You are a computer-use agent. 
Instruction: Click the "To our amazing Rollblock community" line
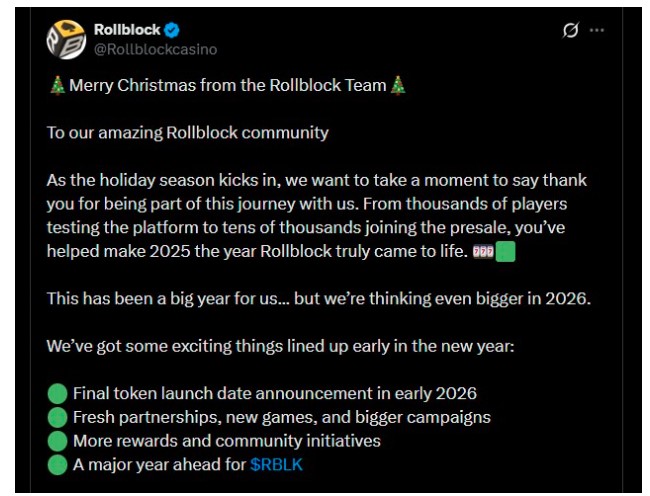(187, 132)
